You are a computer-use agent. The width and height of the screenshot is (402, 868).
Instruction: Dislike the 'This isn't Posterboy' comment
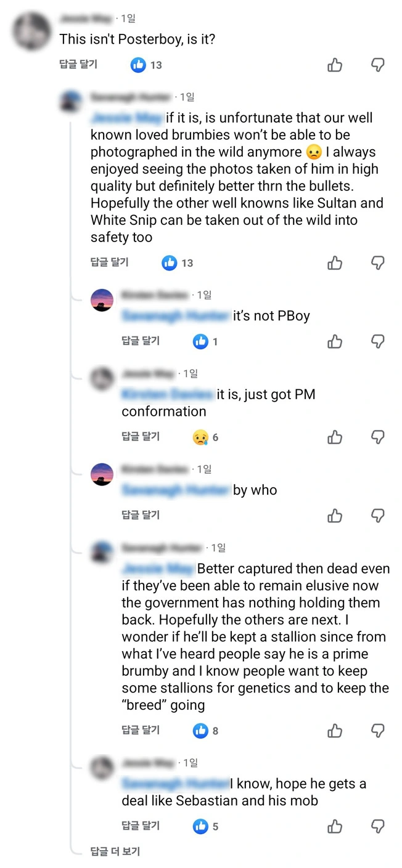378,65
